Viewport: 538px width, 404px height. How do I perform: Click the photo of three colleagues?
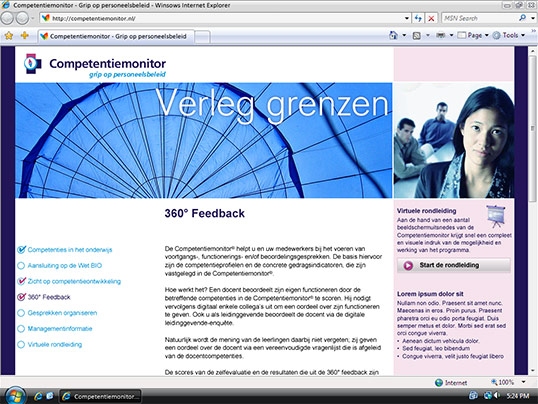pos(454,140)
